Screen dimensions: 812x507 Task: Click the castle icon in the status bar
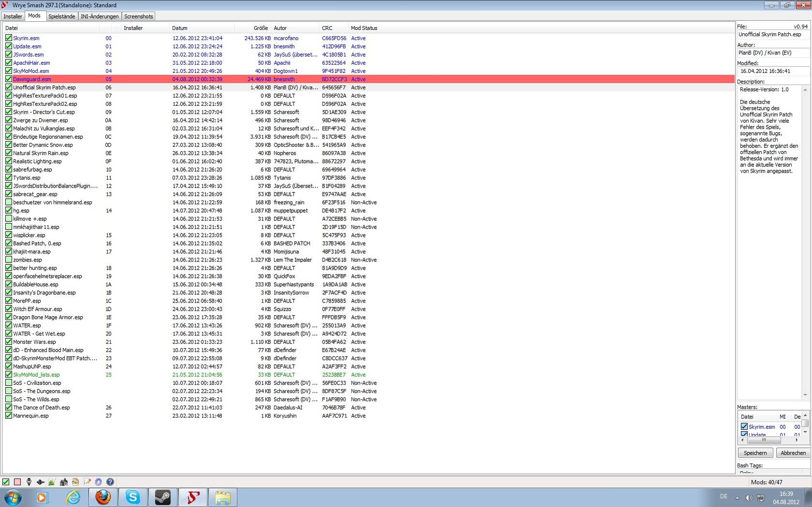[64, 482]
